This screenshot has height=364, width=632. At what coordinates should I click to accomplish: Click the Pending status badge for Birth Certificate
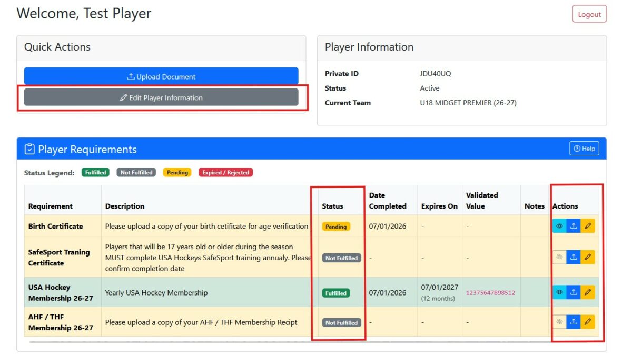[336, 227]
